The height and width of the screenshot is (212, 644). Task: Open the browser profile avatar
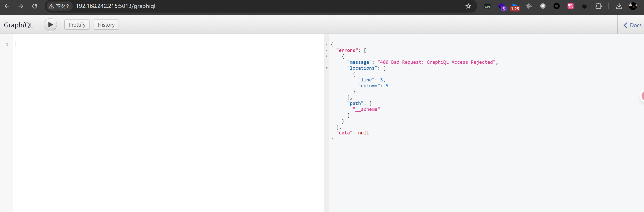633,6
